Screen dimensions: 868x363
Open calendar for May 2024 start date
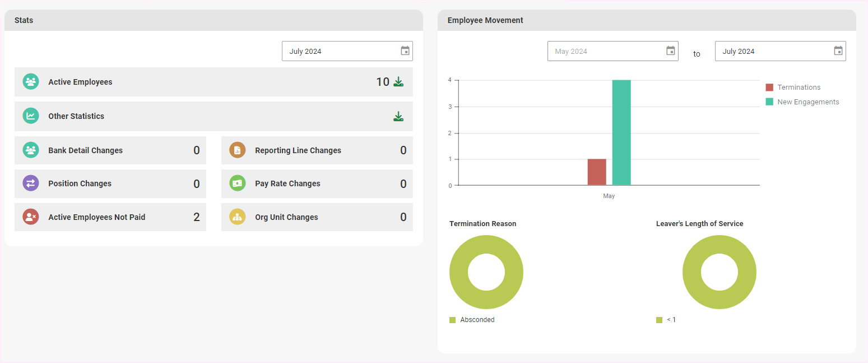point(670,51)
